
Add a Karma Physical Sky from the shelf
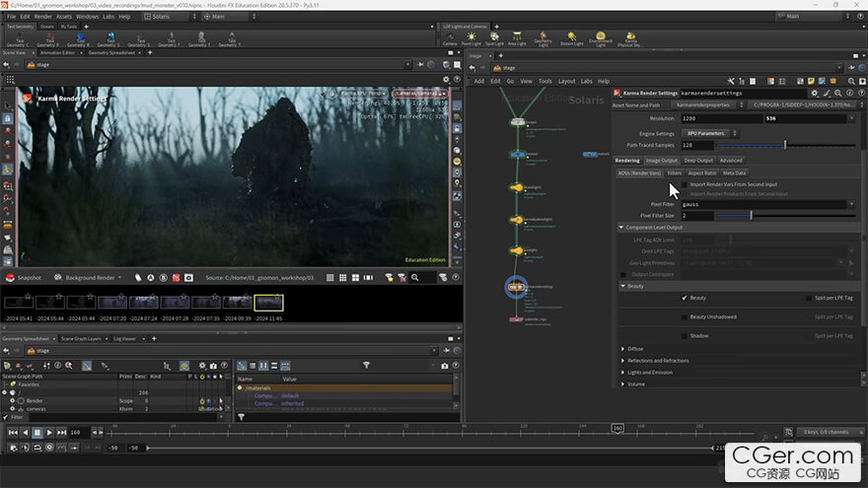pyautogui.click(x=630, y=38)
